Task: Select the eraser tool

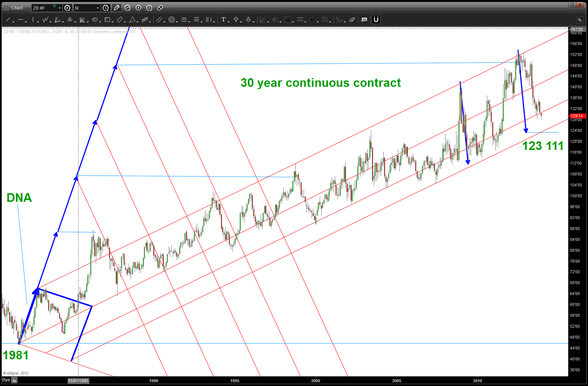Action: click(352, 20)
